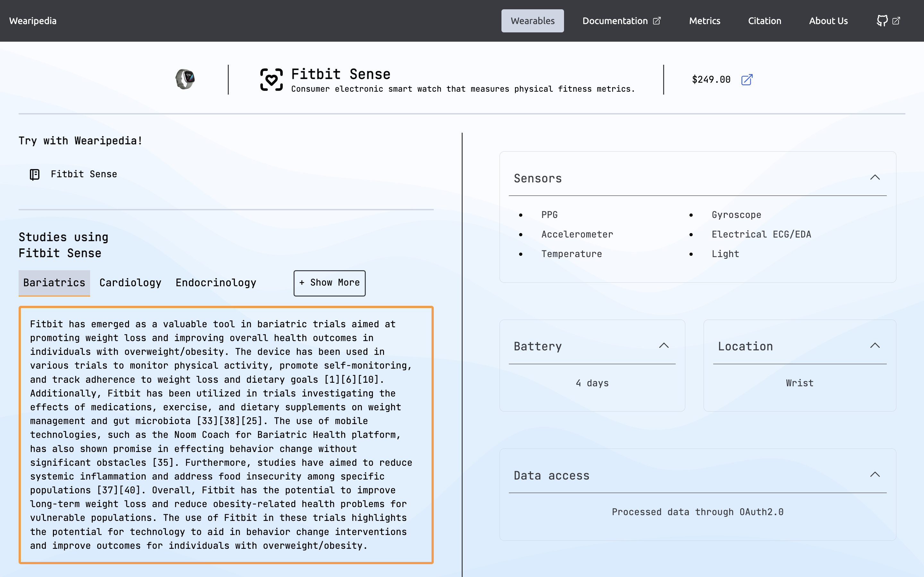Open the blue purchase link next to $249.00
924x577 pixels.
click(x=747, y=80)
